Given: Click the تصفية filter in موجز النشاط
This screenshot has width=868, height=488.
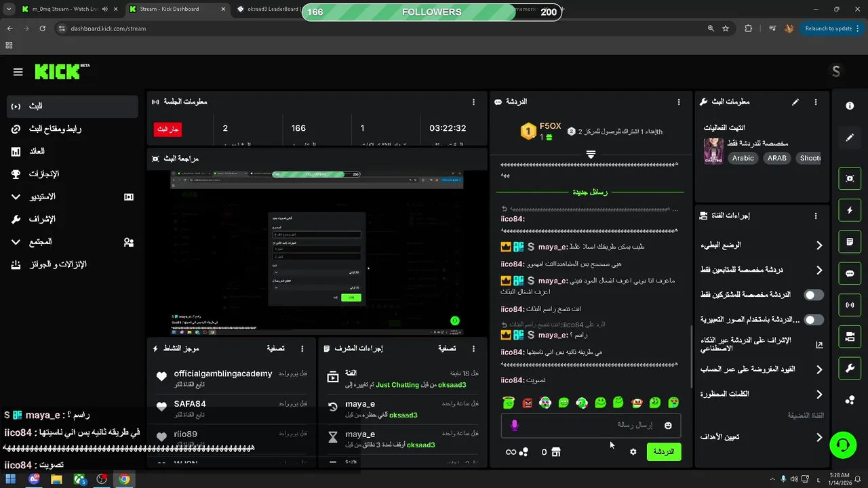Looking at the screenshot, I should click(x=275, y=348).
